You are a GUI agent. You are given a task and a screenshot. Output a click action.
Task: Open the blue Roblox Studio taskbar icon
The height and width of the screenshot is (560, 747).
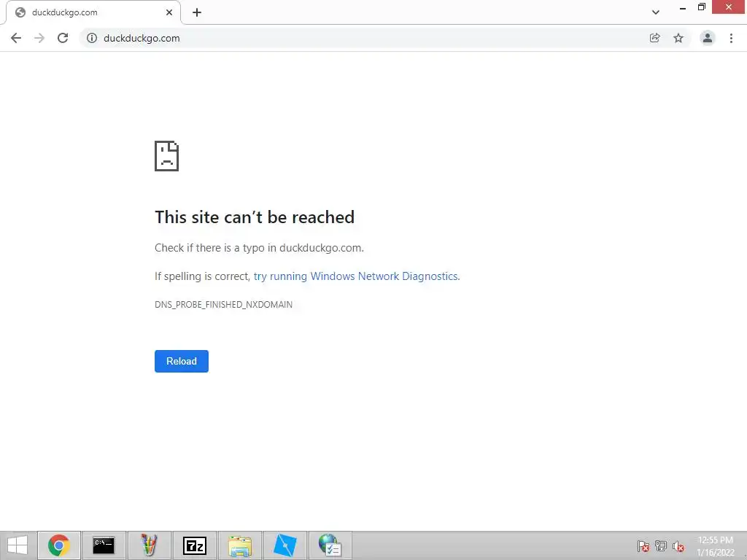[285, 545]
